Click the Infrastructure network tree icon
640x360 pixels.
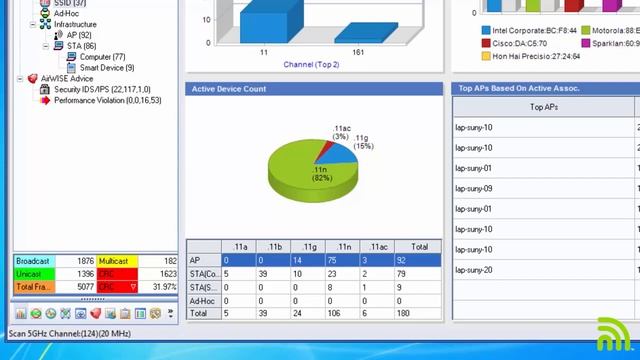[x=45, y=24]
